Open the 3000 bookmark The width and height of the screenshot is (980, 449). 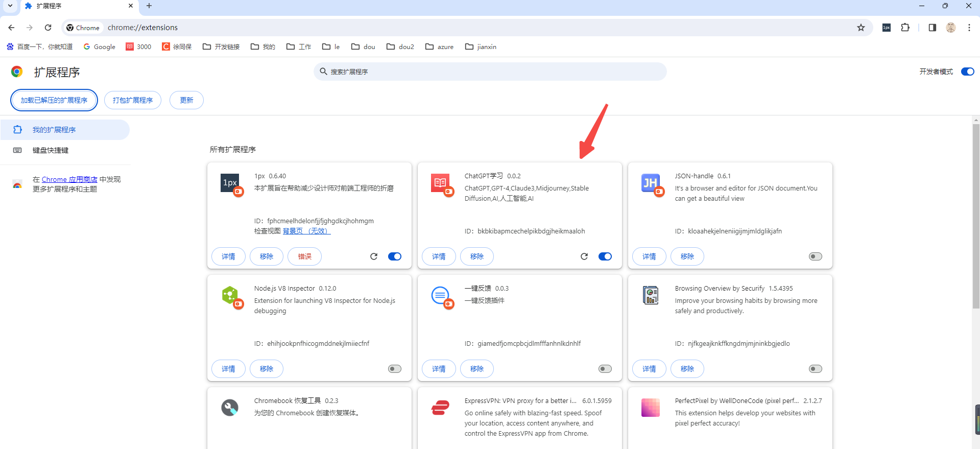[139, 46]
